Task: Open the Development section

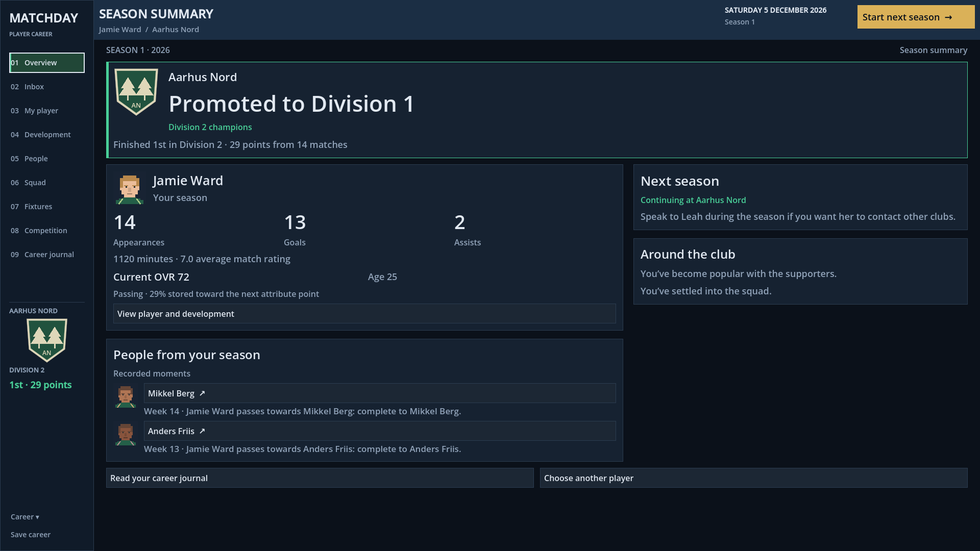Action: (x=47, y=135)
